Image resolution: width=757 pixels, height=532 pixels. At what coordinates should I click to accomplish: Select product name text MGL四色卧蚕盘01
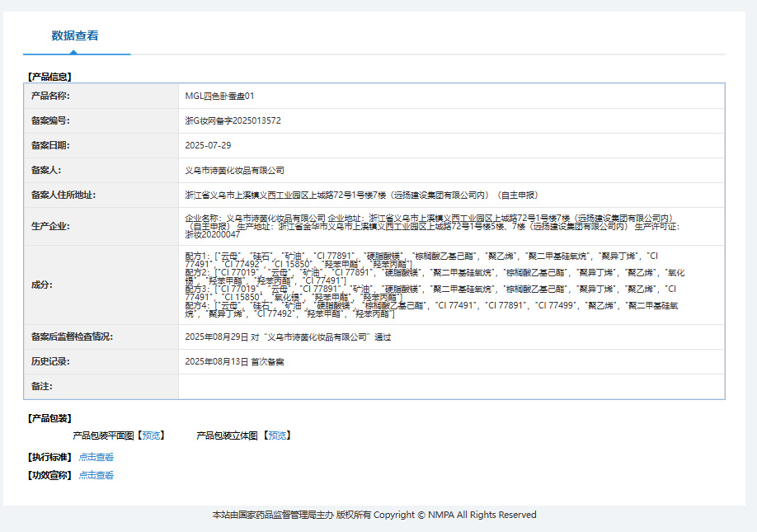219,96
